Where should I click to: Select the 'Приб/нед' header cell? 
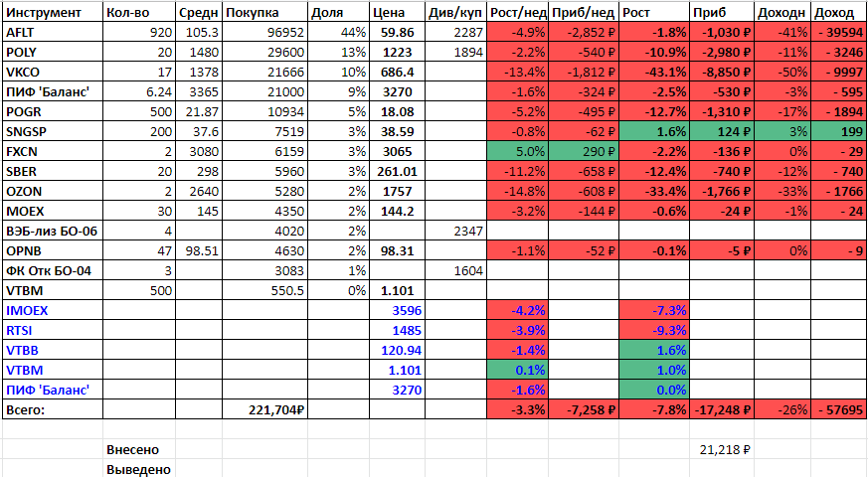584,12
